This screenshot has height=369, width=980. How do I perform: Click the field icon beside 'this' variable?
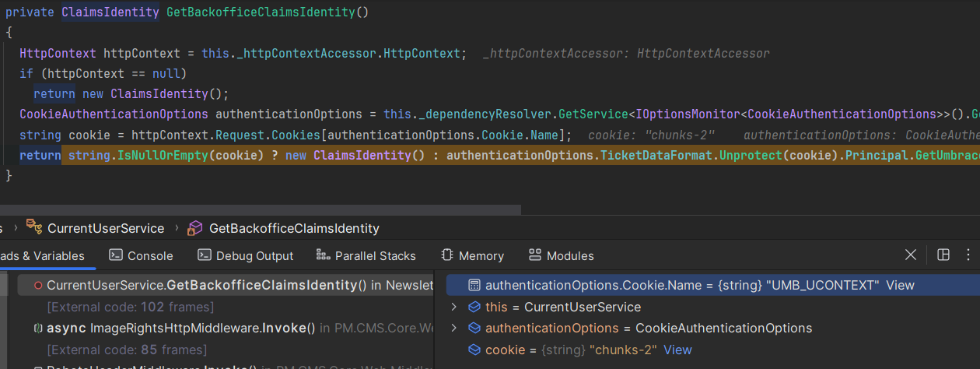[474, 307]
